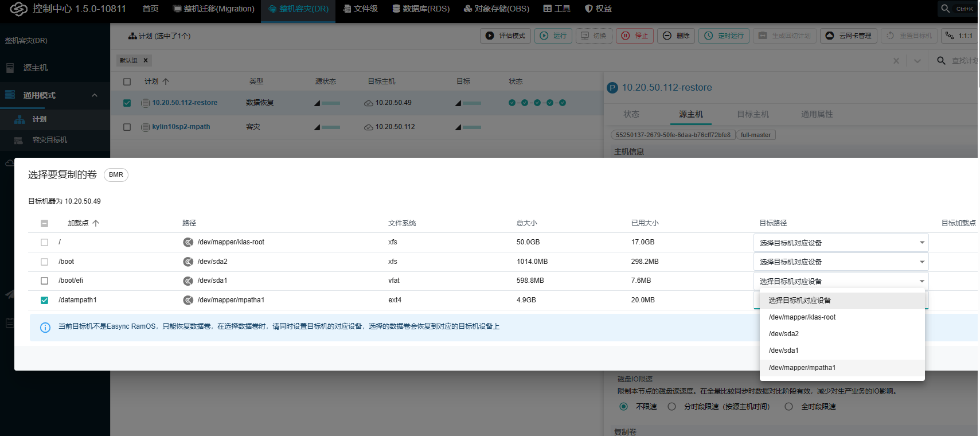Open target device dropdown for root volume
Image resolution: width=980 pixels, height=436 pixels.
(x=841, y=243)
